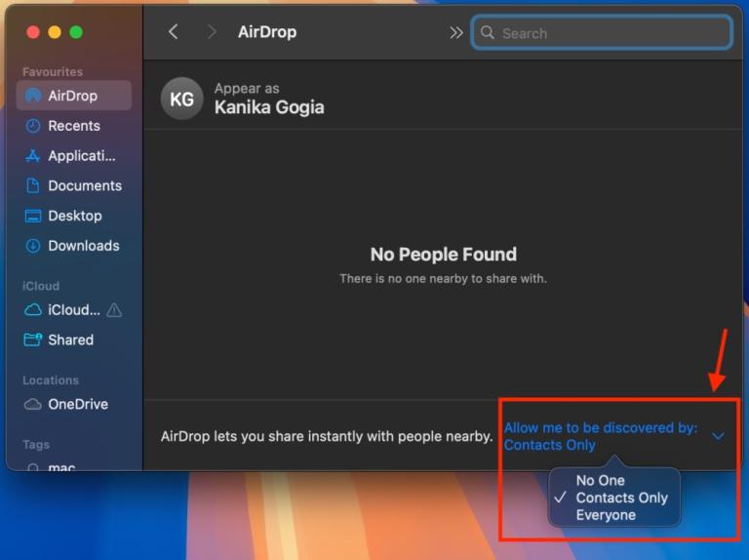This screenshot has height=560, width=749.
Task: Click the Favourites section header
Action: [53, 71]
